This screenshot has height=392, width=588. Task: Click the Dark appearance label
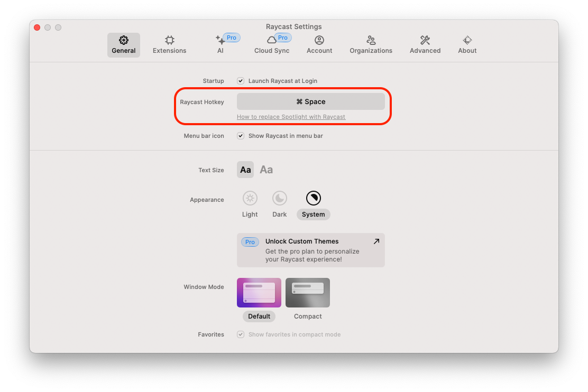tap(279, 214)
